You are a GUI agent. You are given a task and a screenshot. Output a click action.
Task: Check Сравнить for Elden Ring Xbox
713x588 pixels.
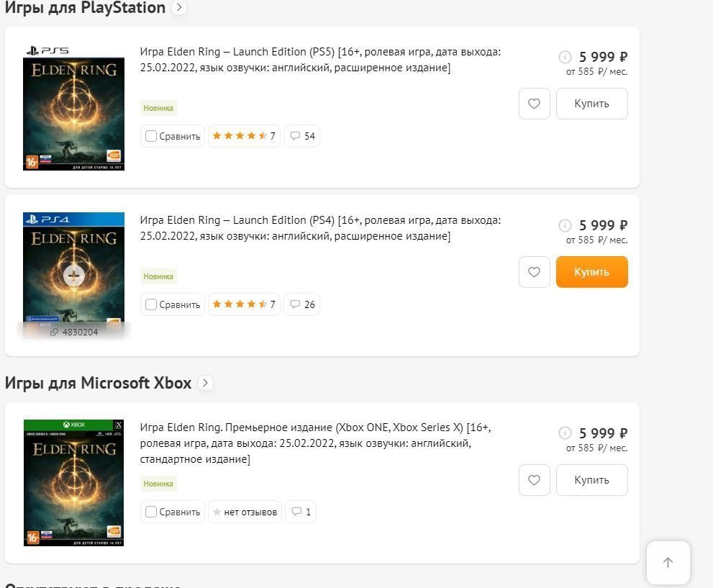pyautogui.click(x=151, y=512)
